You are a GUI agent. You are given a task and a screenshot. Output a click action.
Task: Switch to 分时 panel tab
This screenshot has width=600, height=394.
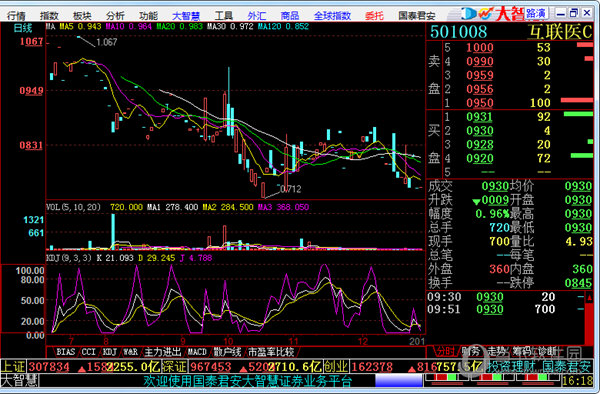coord(445,351)
